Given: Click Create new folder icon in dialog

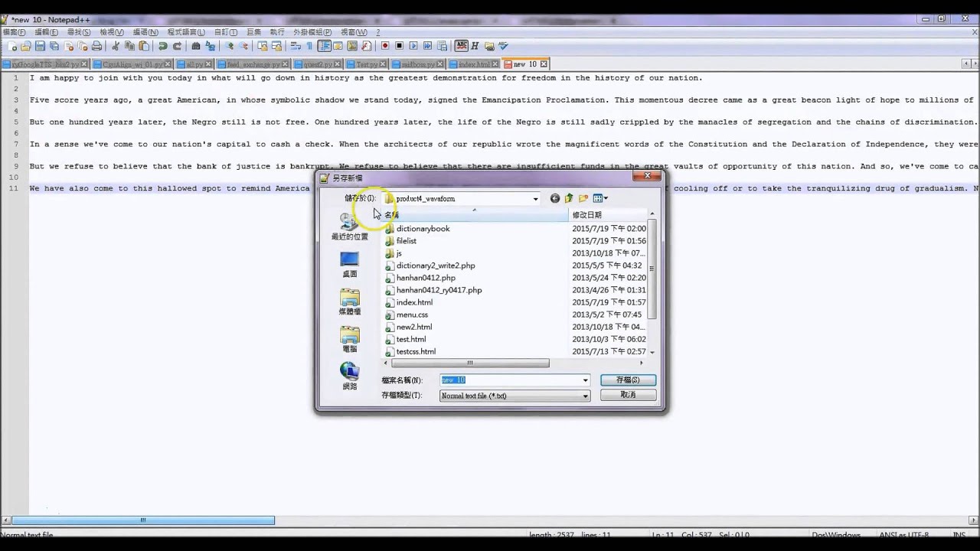Looking at the screenshot, I should (x=583, y=199).
